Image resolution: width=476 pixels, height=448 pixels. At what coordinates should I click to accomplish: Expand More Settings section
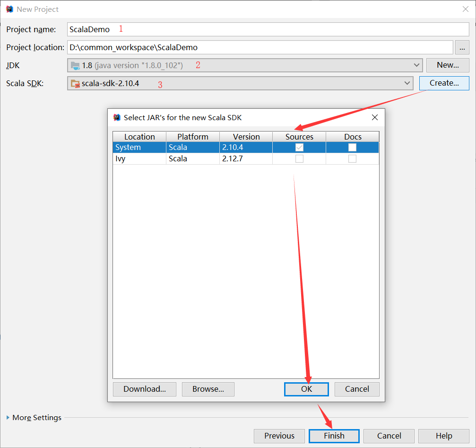(8, 418)
